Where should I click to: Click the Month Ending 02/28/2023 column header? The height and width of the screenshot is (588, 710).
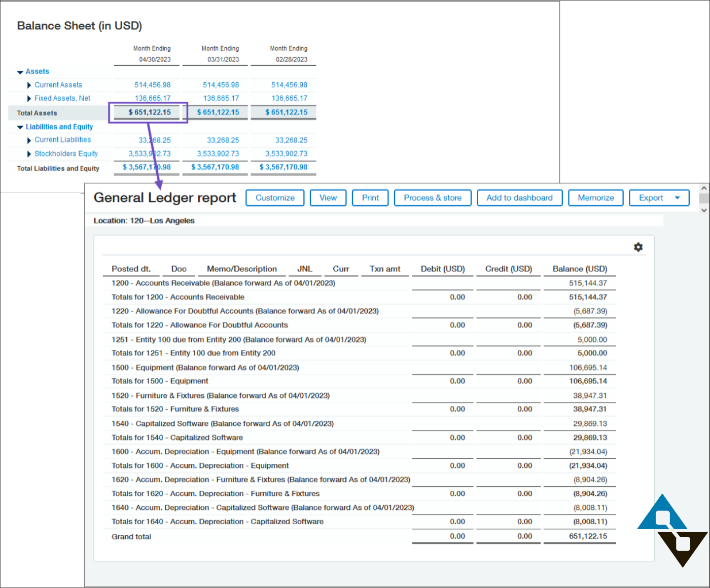point(289,54)
